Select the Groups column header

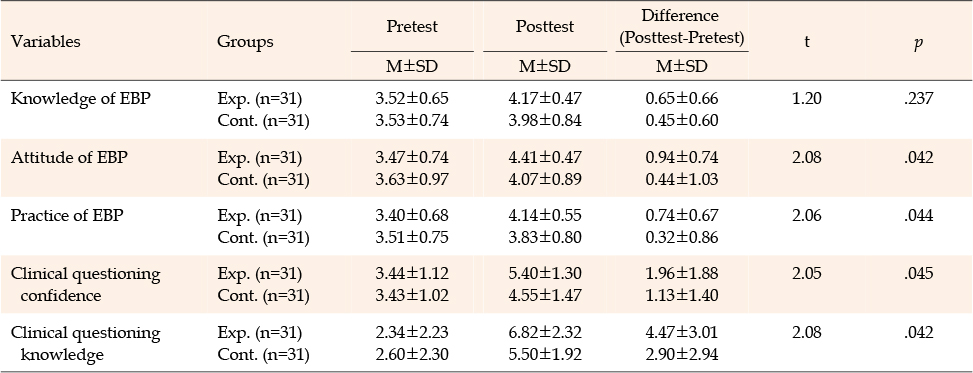245,42
